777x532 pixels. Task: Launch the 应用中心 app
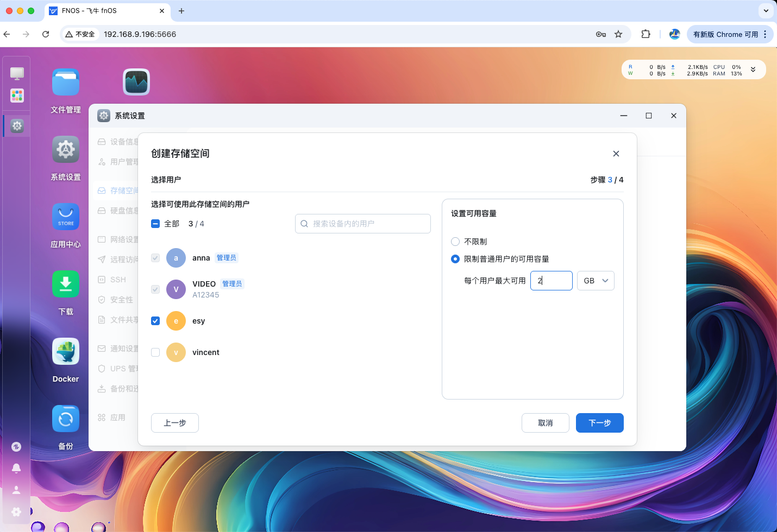tap(65, 217)
